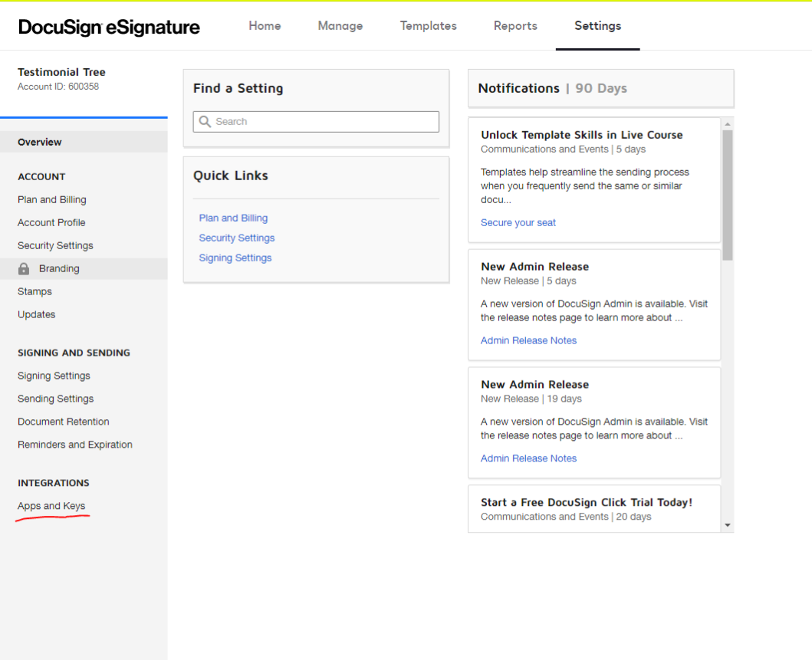Click the Find a Setting search field
The image size is (812, 660).
[x=316, y=122]
